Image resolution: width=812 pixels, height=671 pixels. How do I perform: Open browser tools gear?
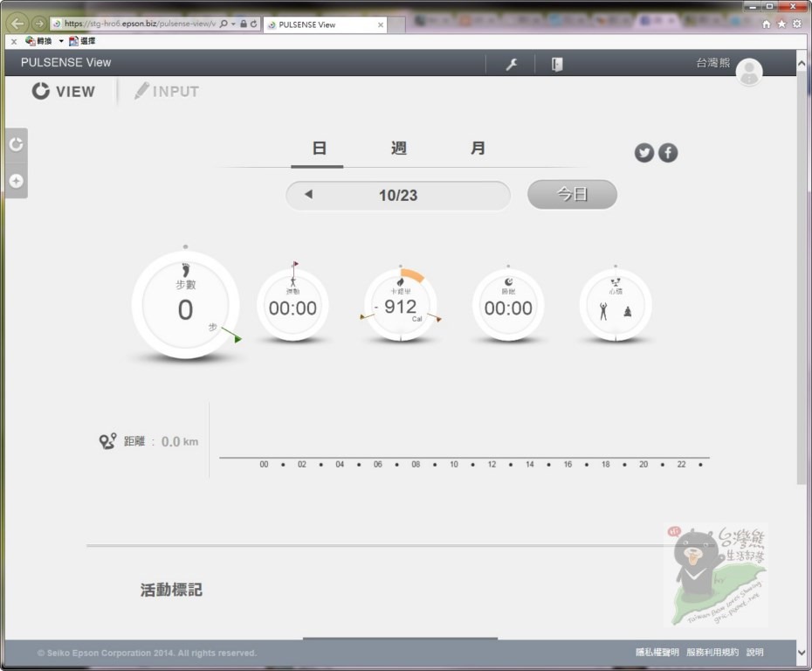pos(797,24)
